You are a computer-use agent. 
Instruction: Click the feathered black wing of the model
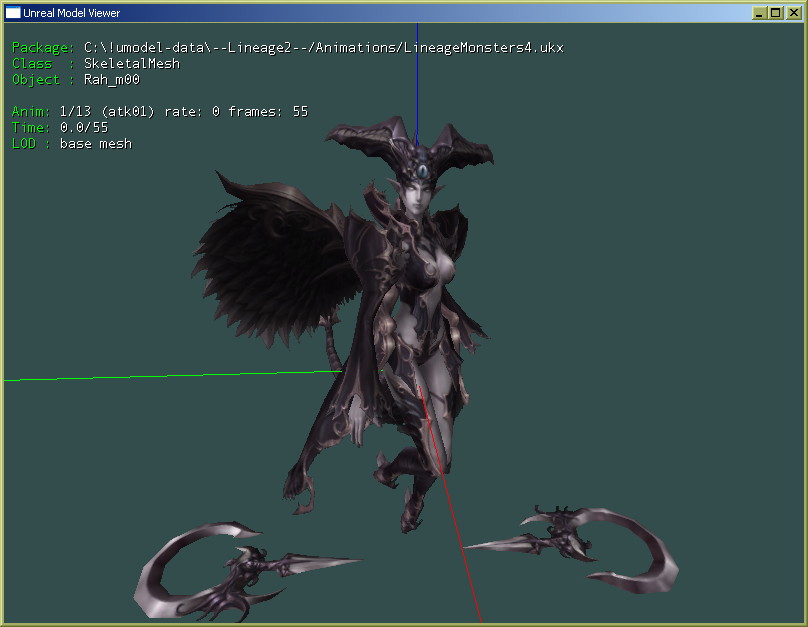click(276, 263)
